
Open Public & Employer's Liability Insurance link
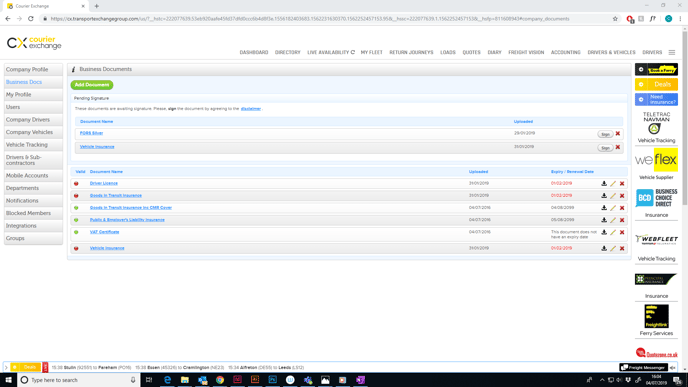(127, 220)
